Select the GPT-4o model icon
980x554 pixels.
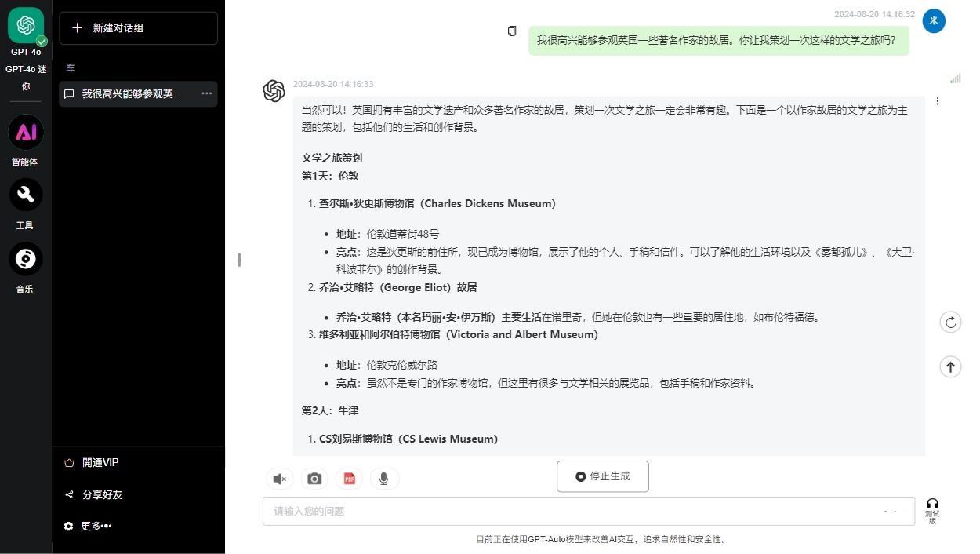coord(26,25)
